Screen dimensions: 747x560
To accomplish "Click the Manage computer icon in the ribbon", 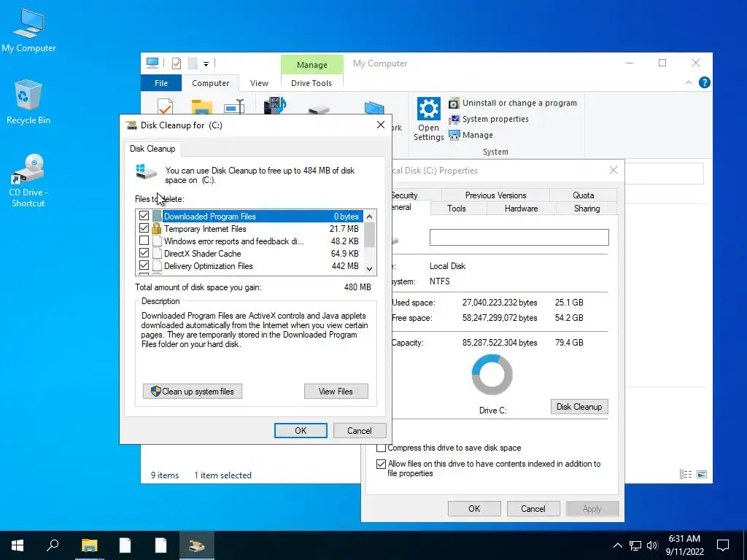I will (x=454, y=135).
